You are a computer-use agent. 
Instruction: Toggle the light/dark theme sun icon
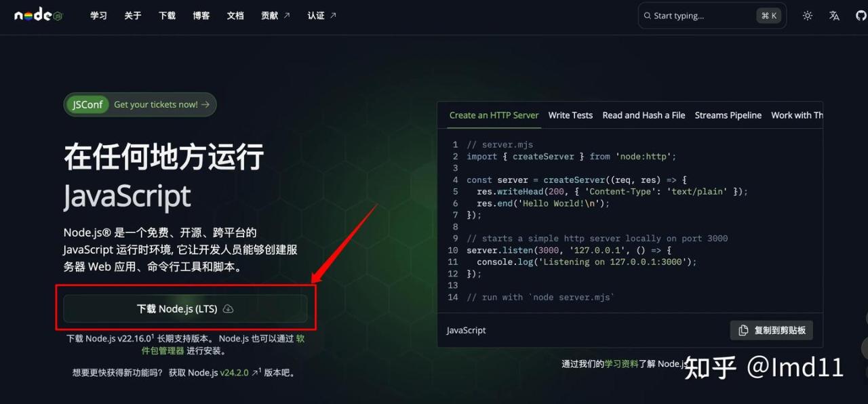(807, 16)
